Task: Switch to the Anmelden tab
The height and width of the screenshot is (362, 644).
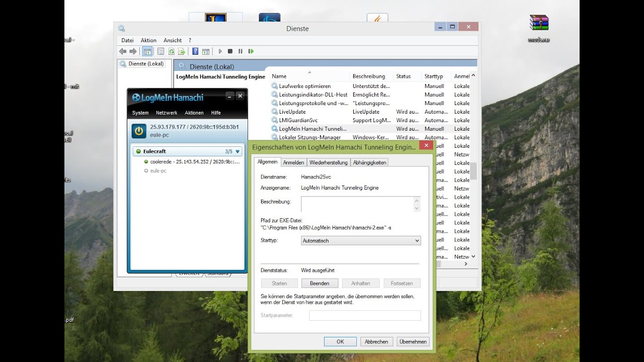Action: 293,162
